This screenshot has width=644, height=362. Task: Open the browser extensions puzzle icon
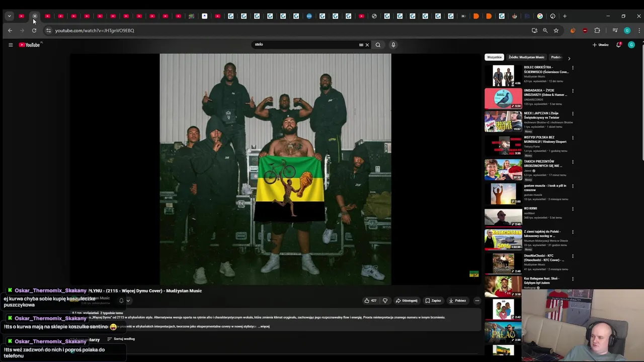[x=597, y=31]
